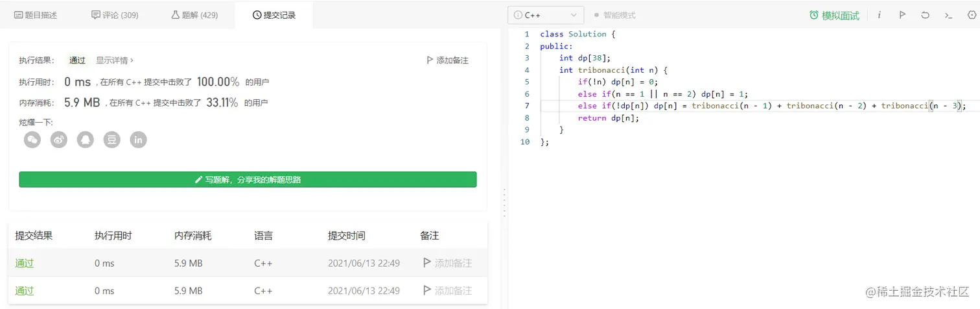Expand 显示详情 details link
Image resolution: width=980 pixels, height=309 pixels.
pyautogui.click(x=115, y=60)
